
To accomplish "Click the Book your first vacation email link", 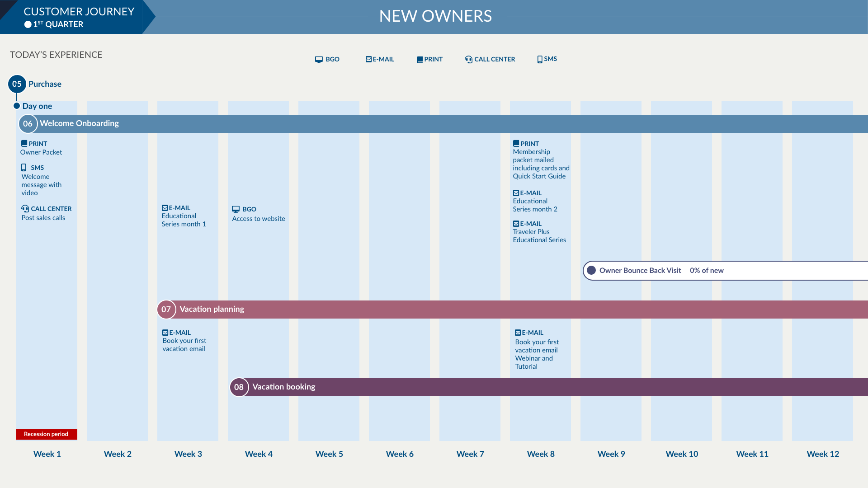I will [x=184, y=345].
